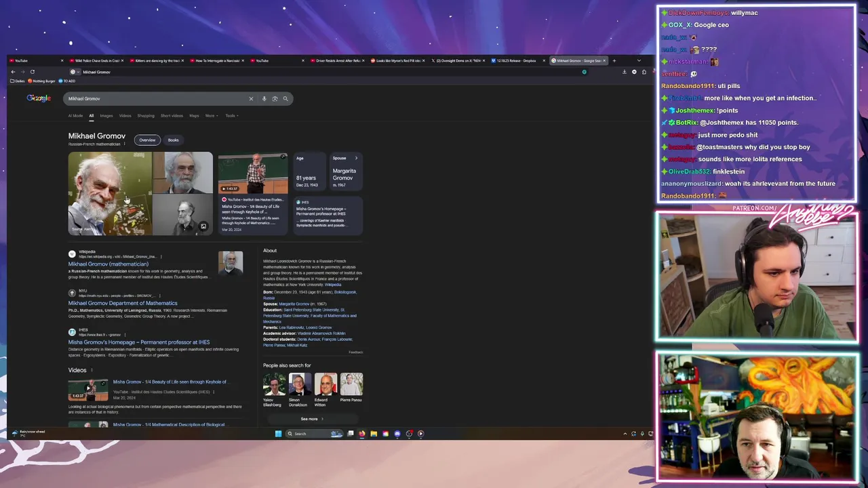Open the Discord icon in the taskbar
The height and width of the screenshot is (488, 868).
pos(397,434)
